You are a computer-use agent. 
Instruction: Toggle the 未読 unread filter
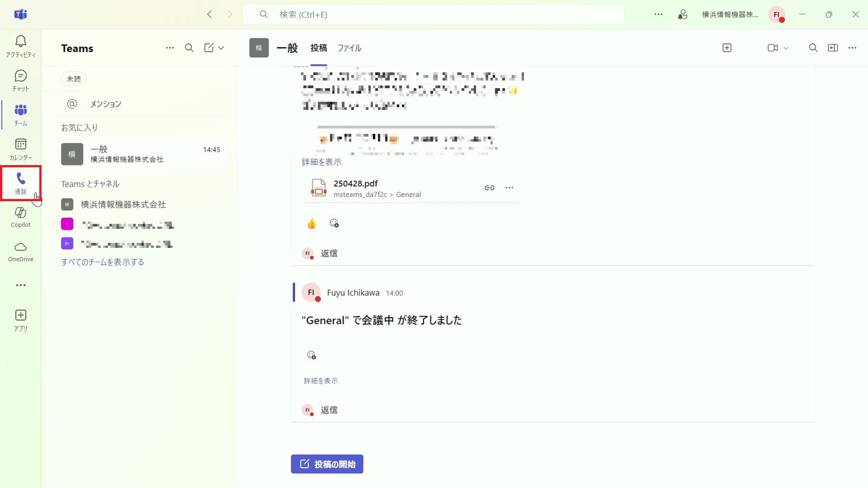click(73, 79)
